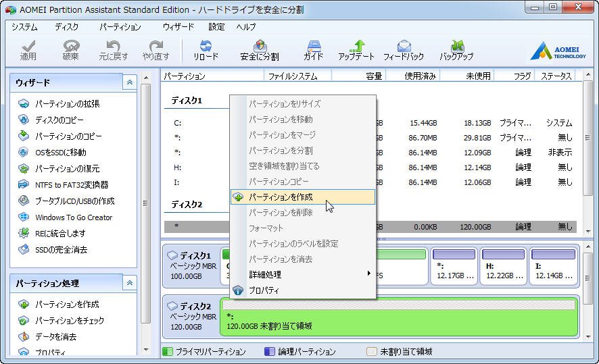Open Windows To Go Creator
The height and width of the screenshot is (364, 599).
(x=66, y=217)
